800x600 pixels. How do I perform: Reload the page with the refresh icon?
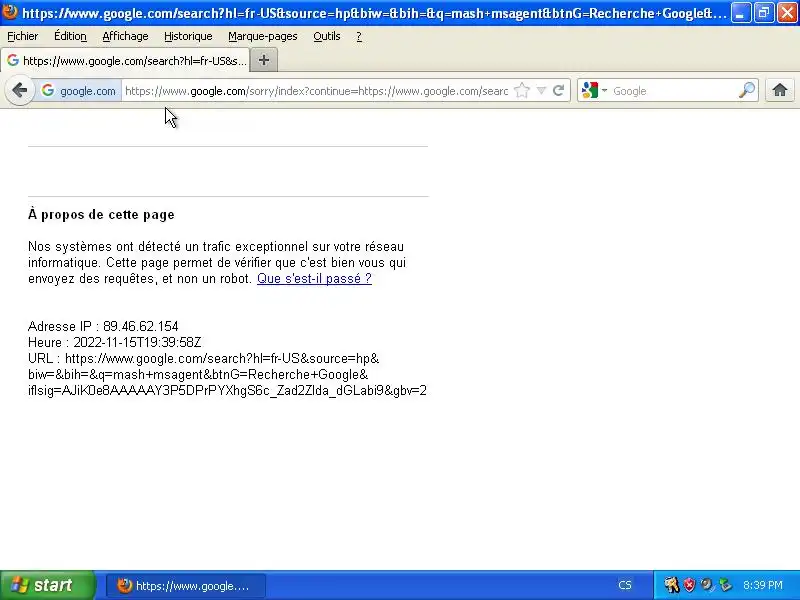pyautogui.click(x=559, y=91)
